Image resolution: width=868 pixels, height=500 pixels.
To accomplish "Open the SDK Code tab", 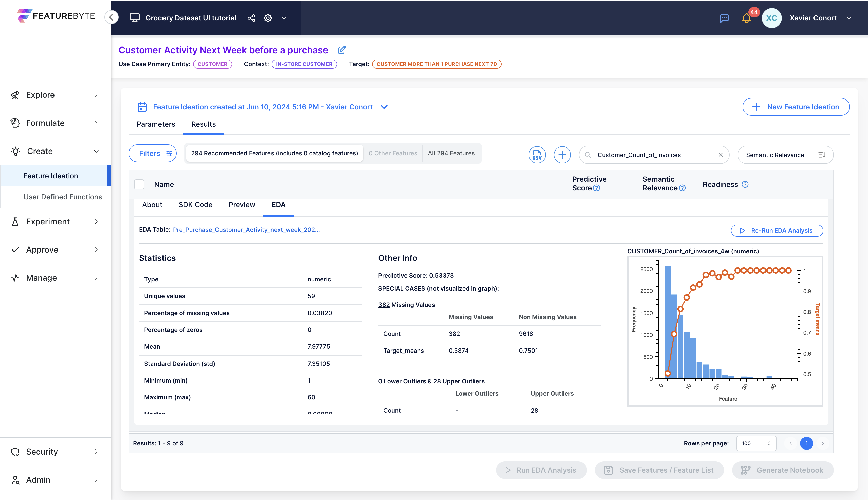I will pos(196,205).
